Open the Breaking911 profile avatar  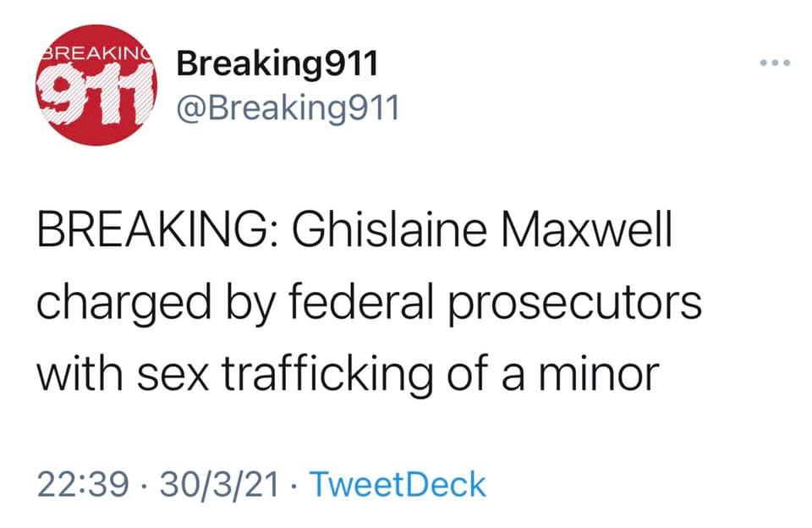click(98, 93)
